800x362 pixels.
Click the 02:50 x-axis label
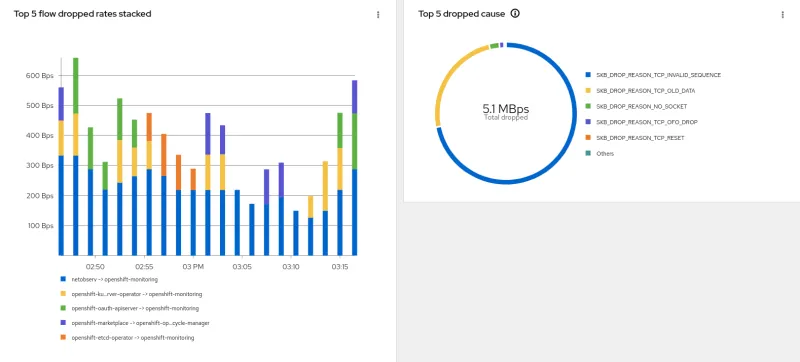click(x=95, y=267)
